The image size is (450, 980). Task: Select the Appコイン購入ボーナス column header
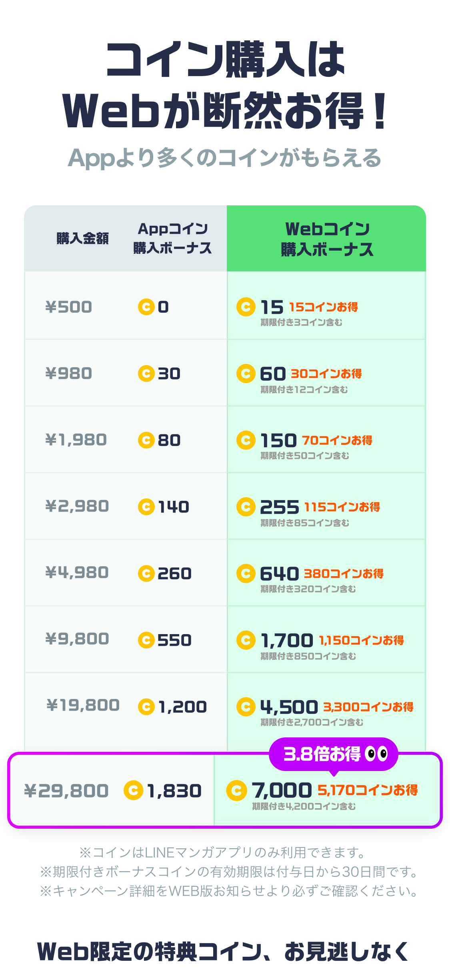coord(172,239)
